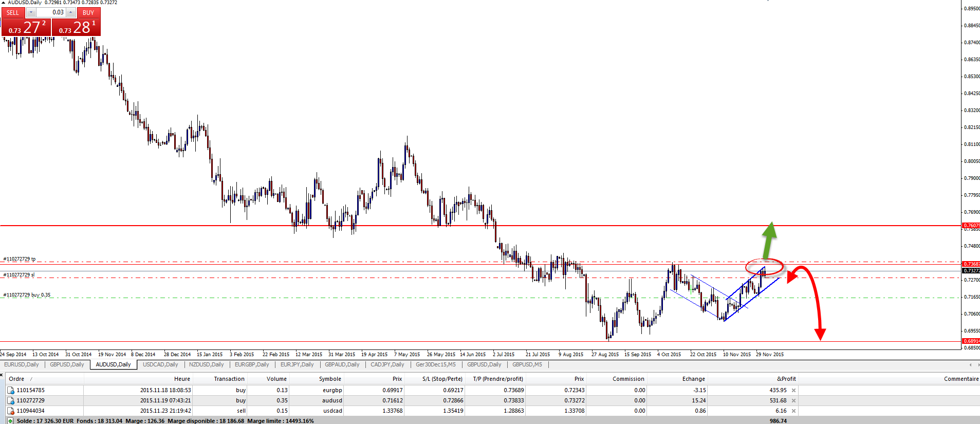Close the usdcad order with 6.16 profit
Image resolution: width=980 pixels, height=424 pixels.
(x=793, y=411)
